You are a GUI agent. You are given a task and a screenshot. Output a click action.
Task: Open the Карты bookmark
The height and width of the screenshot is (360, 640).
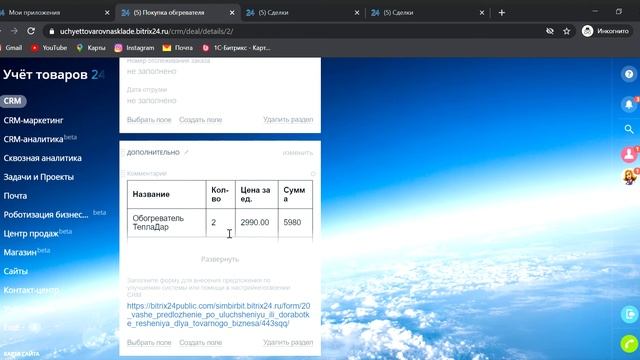pyautogui.click(x=91, y=48)
